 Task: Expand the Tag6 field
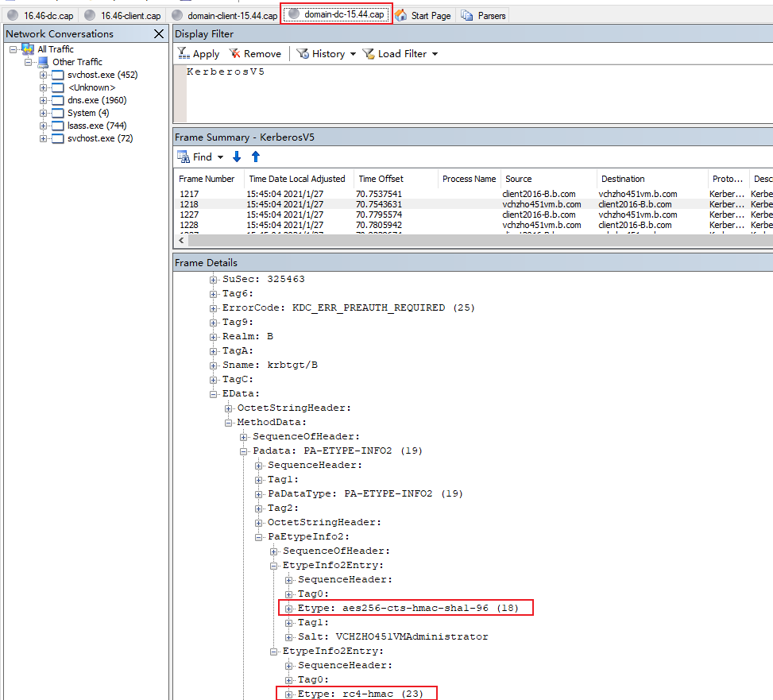(214, 294)
